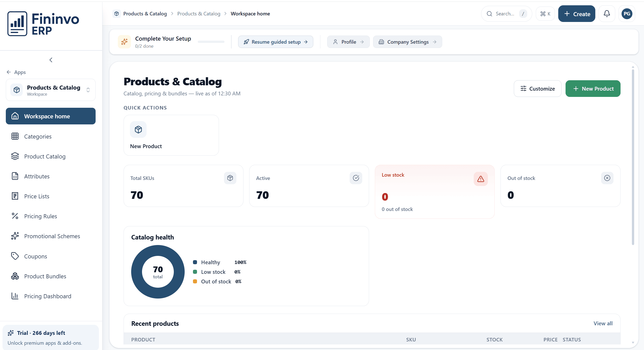Open the Products & Catalog workspace switcher

click(51, 90)
